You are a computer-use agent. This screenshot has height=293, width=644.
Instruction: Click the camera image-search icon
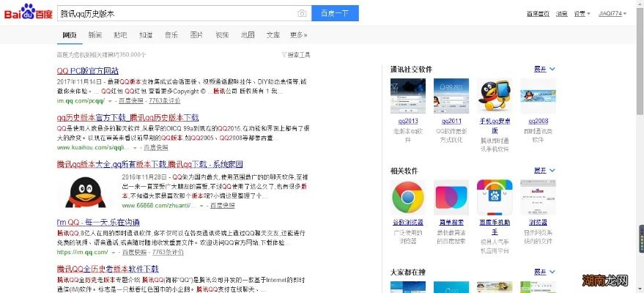click(302, 13)
